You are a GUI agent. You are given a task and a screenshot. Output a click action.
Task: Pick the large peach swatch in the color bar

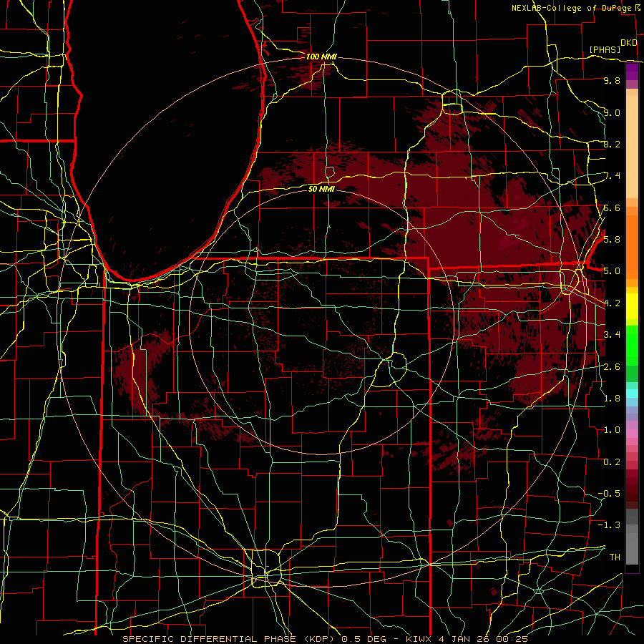point(632,147)
